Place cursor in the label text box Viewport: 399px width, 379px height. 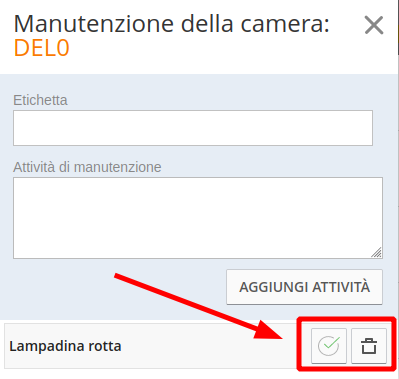pos(193,128)
